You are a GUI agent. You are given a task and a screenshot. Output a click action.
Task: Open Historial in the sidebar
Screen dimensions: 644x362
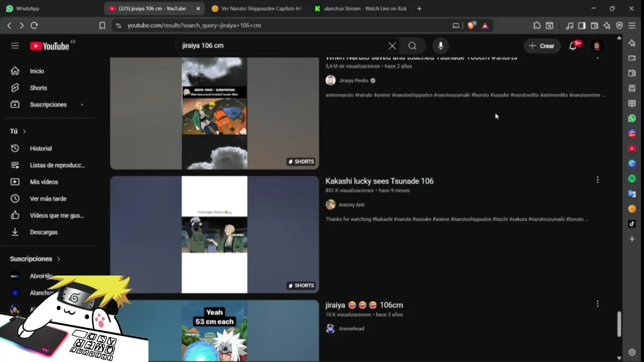point(50,148)
